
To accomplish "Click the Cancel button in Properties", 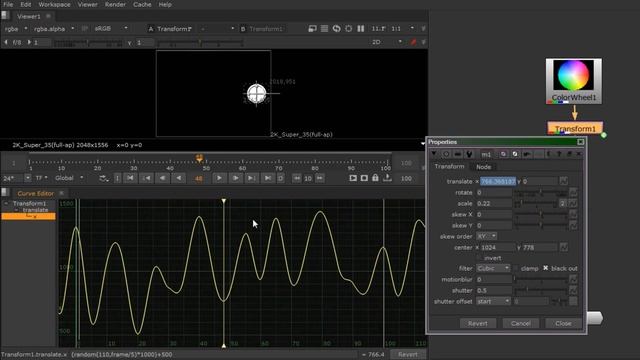I will tap(521, 323).
